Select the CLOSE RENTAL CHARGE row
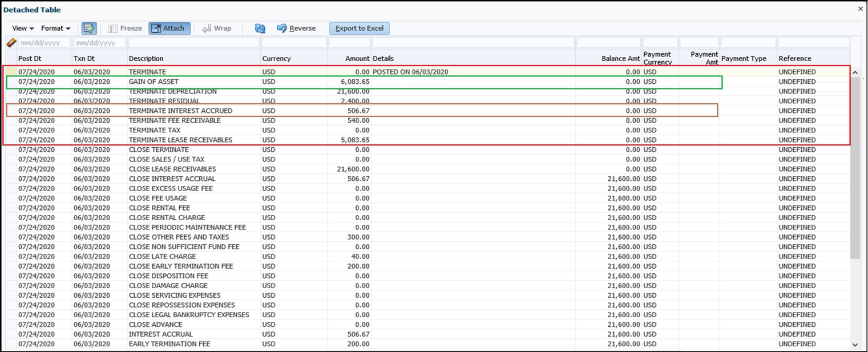The width and height of the screenshot is (868, 352). (x=427, y=217)
